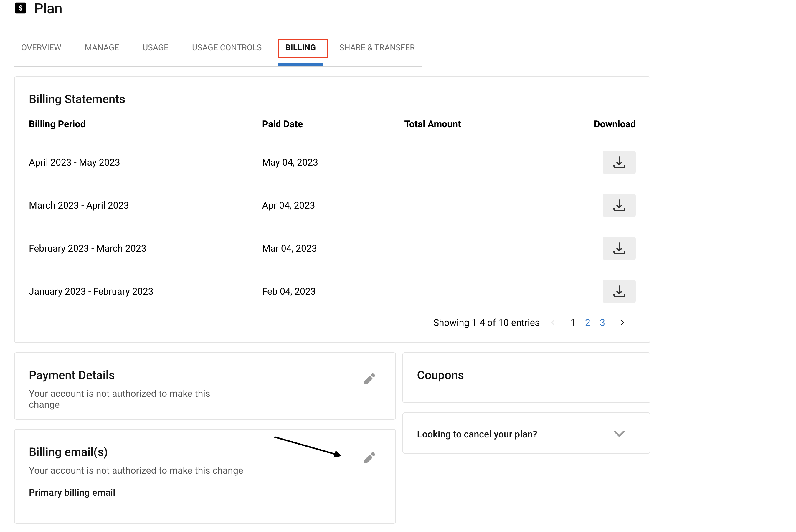This screenshot has height=532, width=796.
Task: Expand 'Looking to cancel your plan?' chevron
Action: 619,434
